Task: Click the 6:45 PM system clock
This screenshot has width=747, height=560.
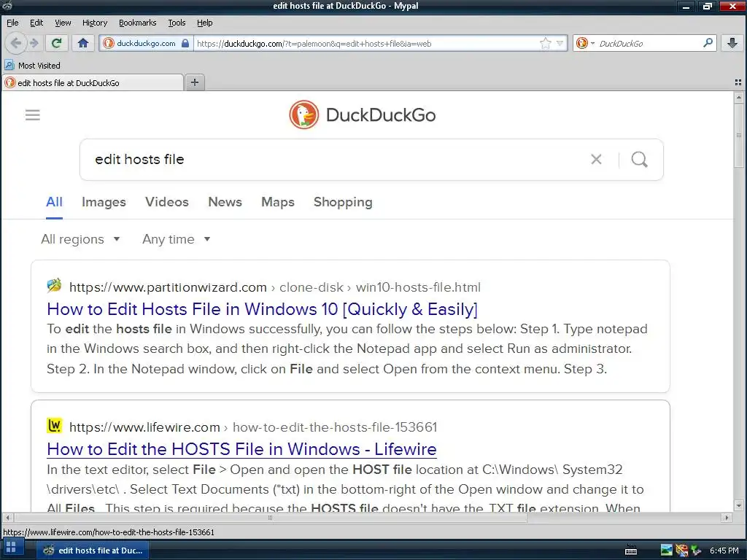Action: click(x=724, y=551)
